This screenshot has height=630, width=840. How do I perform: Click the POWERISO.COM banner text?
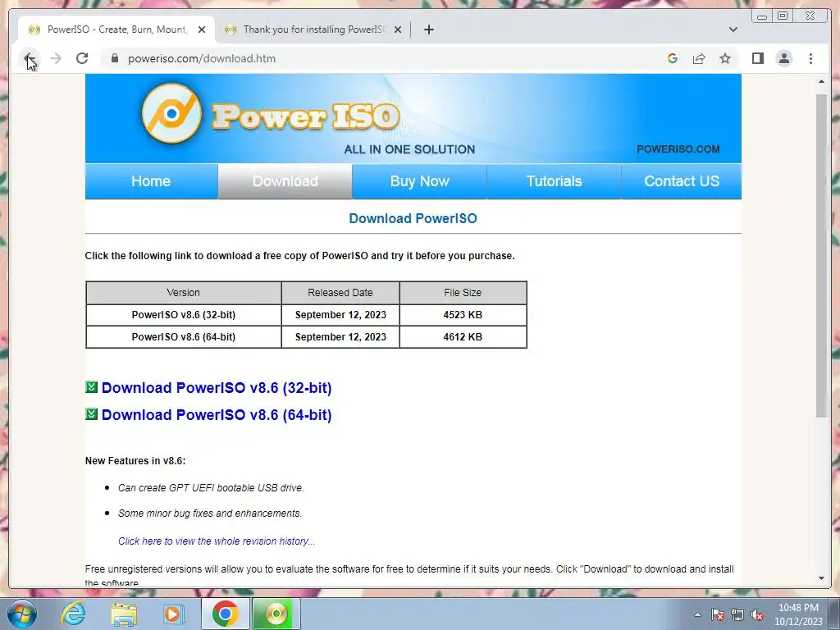pos(678,149)
